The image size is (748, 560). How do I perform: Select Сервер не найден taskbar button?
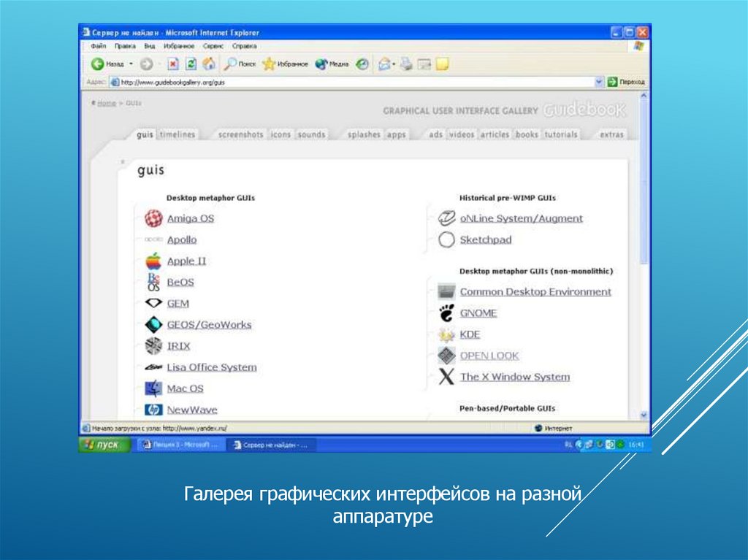(271, 445)
